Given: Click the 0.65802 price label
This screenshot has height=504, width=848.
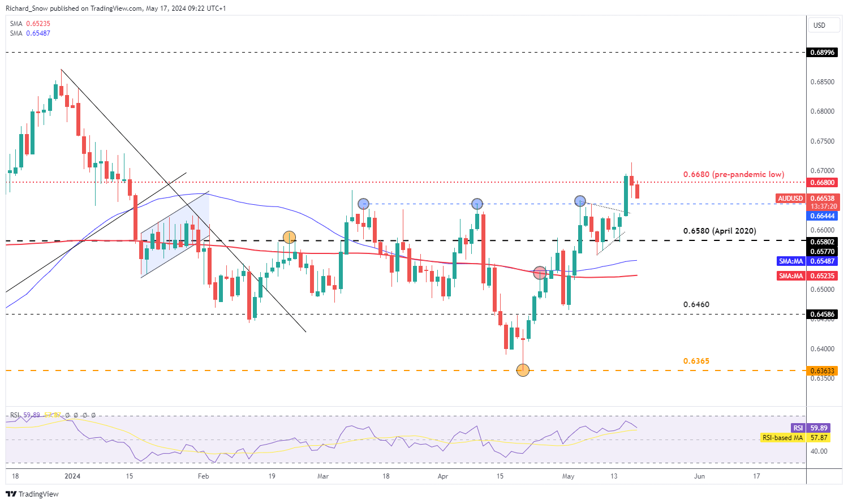Looking at the screenshot, I should [823, 242].
